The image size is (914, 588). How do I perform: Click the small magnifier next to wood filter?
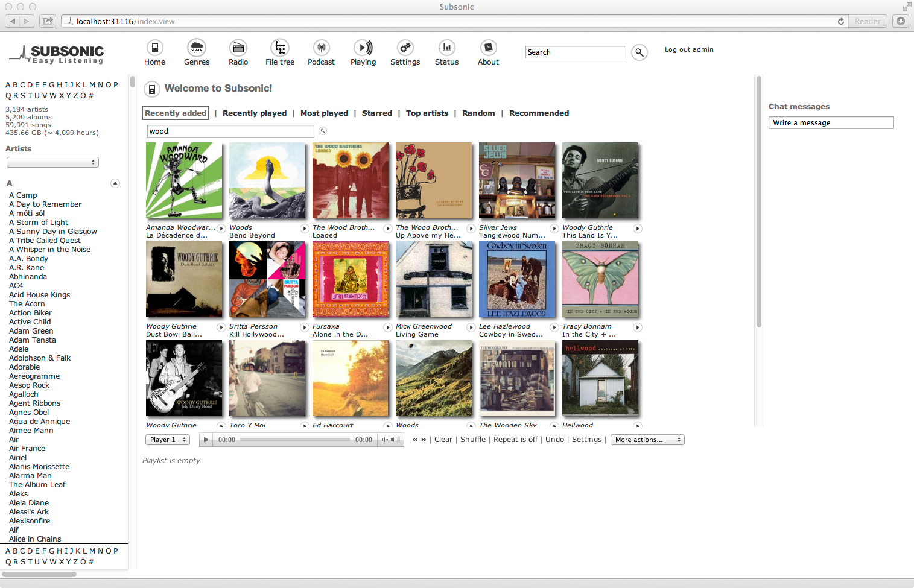coord(323,131)
